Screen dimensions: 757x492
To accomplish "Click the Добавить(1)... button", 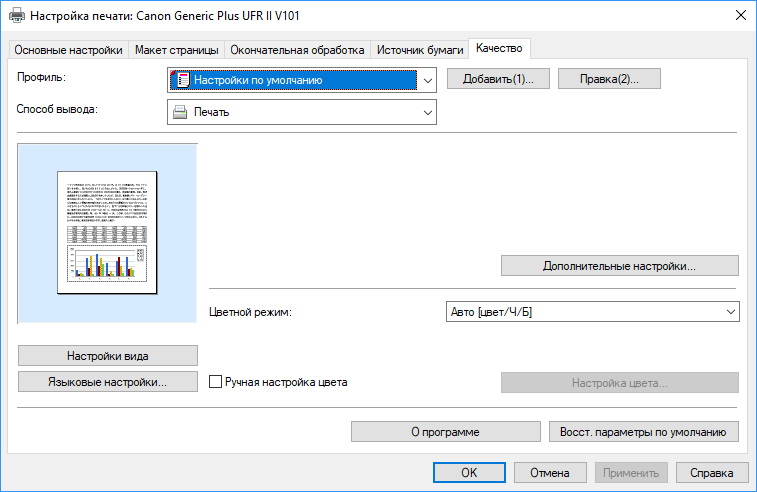I will [498, 79].
